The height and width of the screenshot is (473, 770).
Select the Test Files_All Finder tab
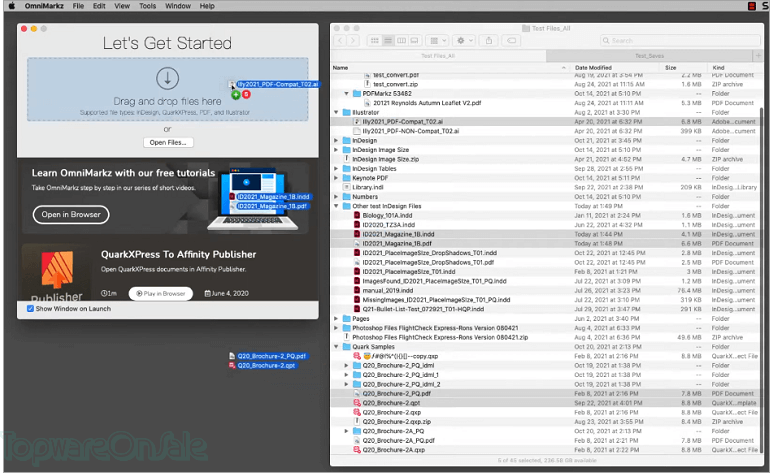click(x=439, y=56)
